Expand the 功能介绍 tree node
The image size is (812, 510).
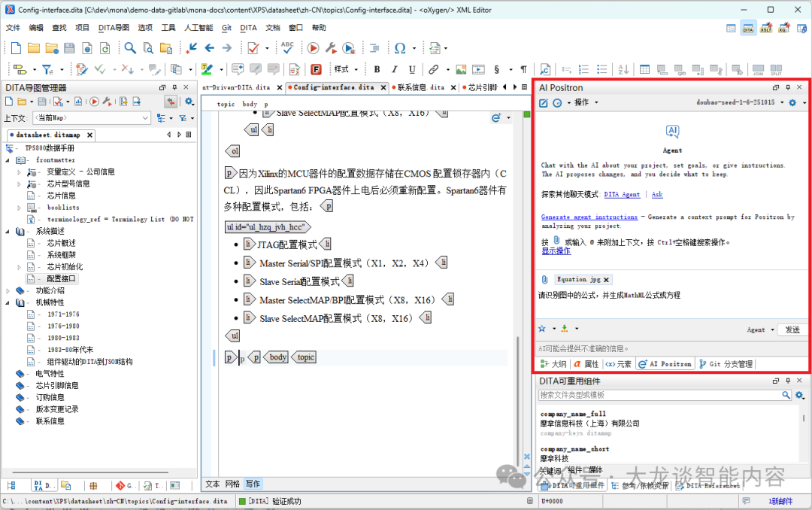point(8,291)
